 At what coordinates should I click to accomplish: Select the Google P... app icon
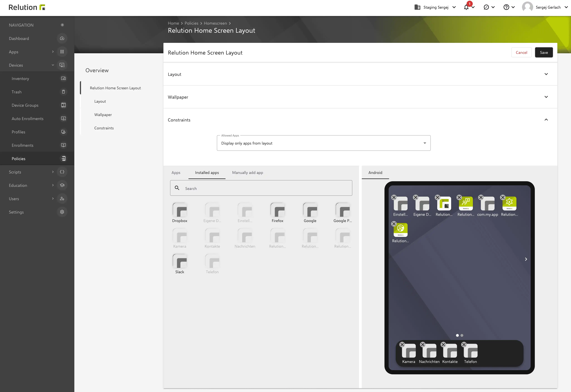343,210
